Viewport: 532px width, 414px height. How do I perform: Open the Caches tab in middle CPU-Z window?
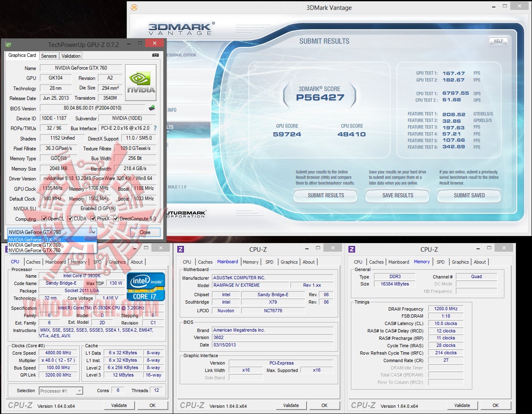click(x=205, y=262)
